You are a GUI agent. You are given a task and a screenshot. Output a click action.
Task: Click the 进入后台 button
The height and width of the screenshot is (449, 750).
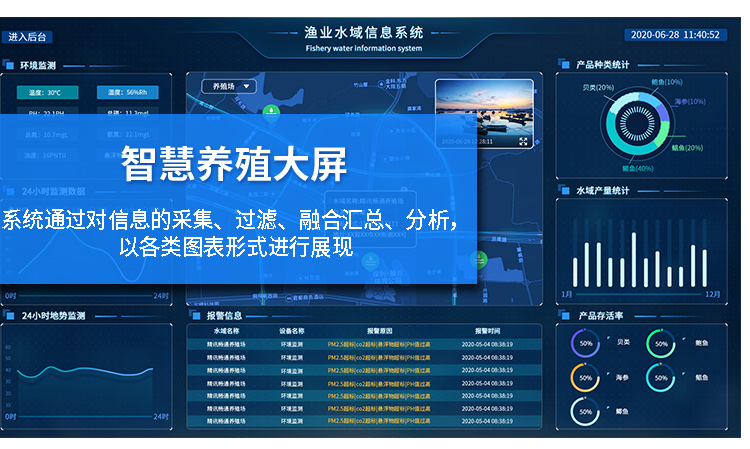pyautogui.click(x=26, y=36)
